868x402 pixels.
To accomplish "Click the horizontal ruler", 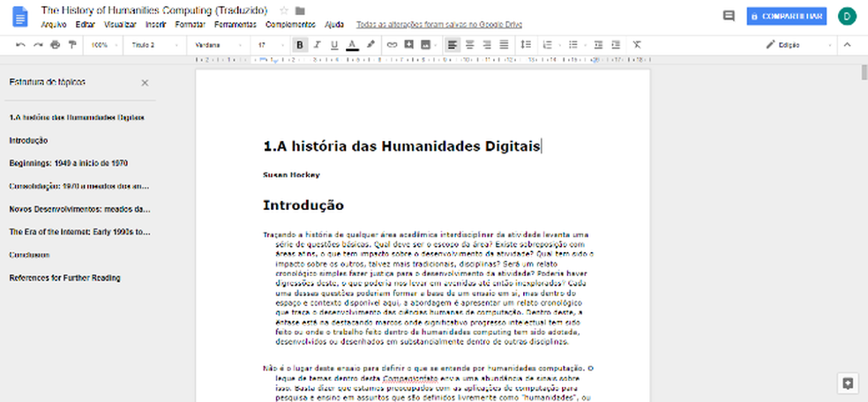I will tap(423, 59).
